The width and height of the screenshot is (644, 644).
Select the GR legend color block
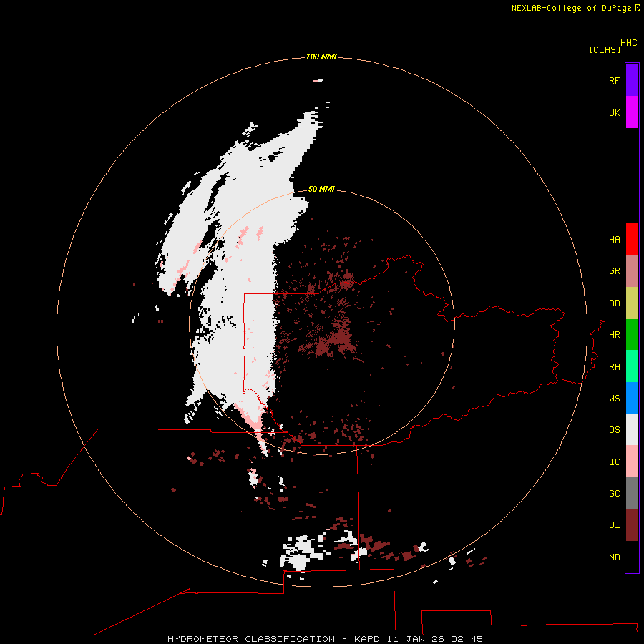click(632, 271)
